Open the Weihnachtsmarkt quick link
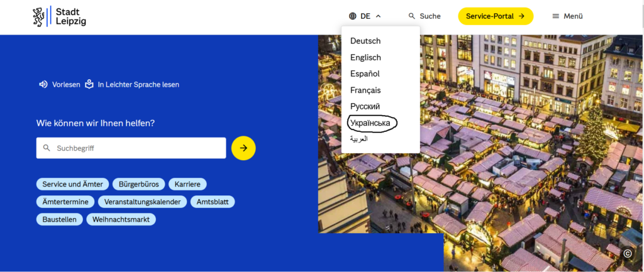Screen dimensions: 644x272 (x=121, y=219)
